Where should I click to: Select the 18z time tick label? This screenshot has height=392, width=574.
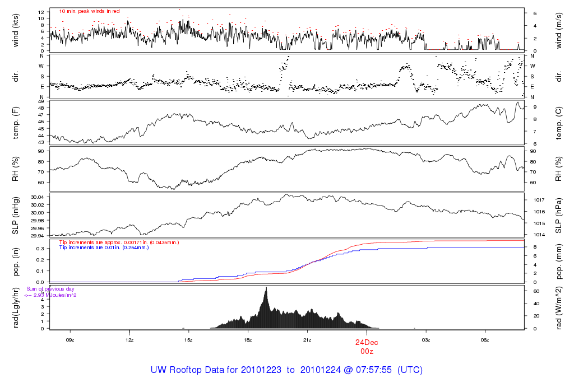tap(248, 339)
